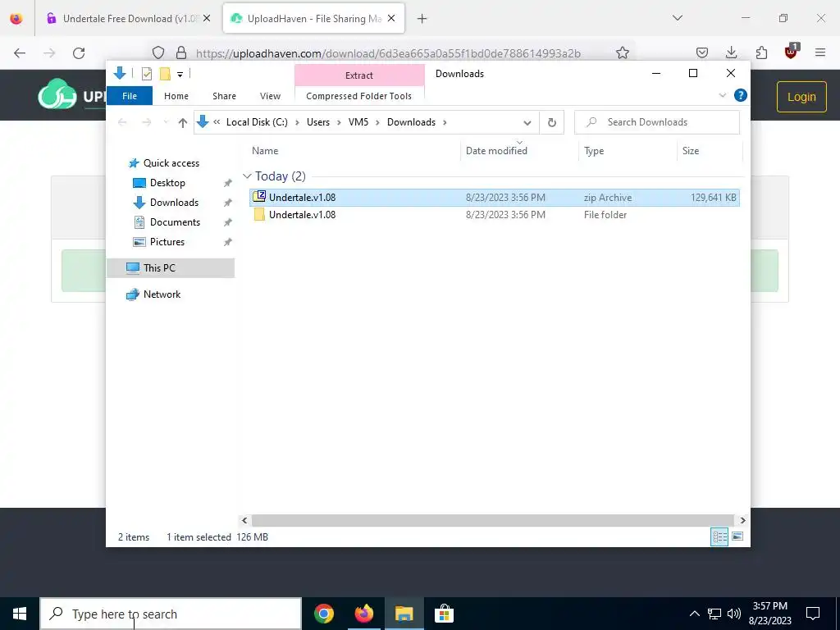The image size is (840, 630).
Task: Click the uBlock Origin extension icon
Action: [792, 52]
